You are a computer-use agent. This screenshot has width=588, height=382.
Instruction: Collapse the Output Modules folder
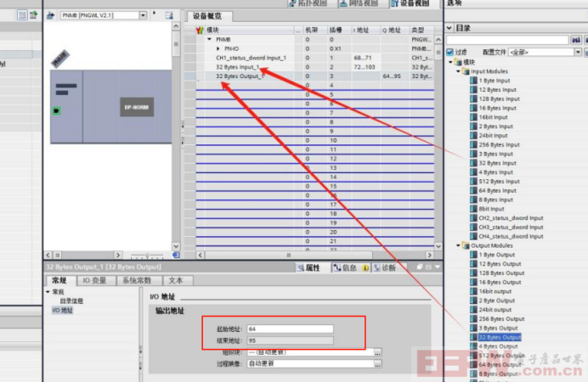(458, 245)
